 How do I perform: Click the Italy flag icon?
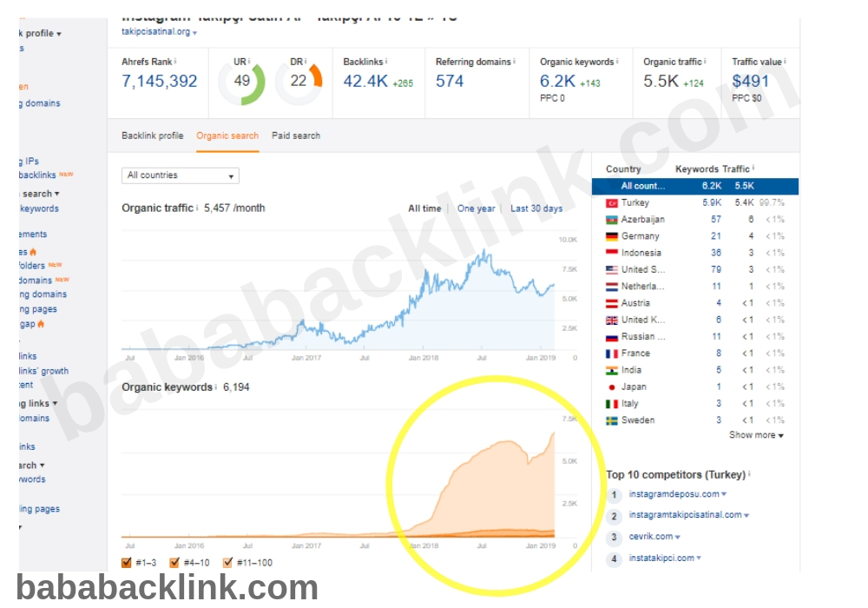click(612, 404)
